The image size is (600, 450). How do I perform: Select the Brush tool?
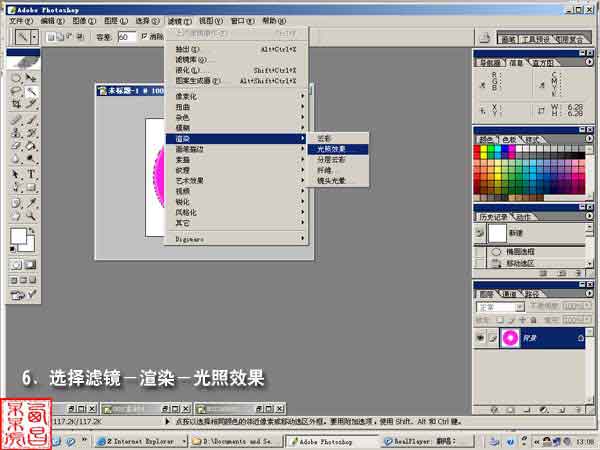[x=31, y=120]
